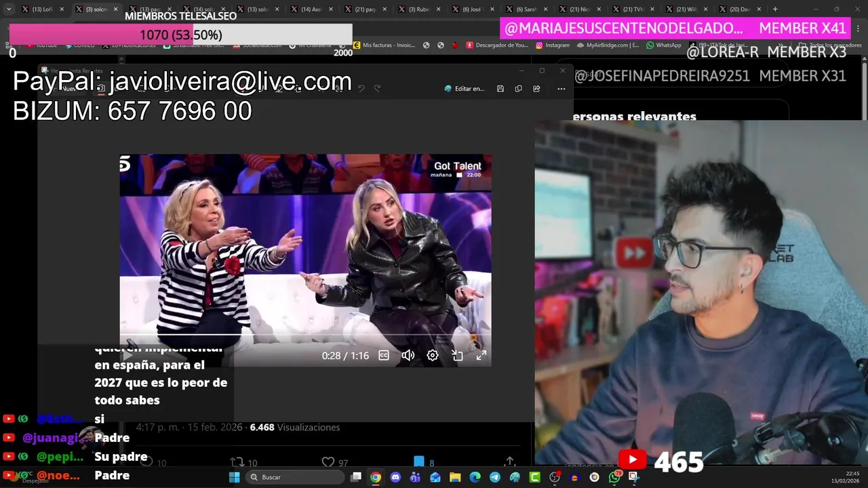The width and height of the screenshot is (868, 488).
Task: Open the Instagram bookmark
Action: tap(553, 45)
